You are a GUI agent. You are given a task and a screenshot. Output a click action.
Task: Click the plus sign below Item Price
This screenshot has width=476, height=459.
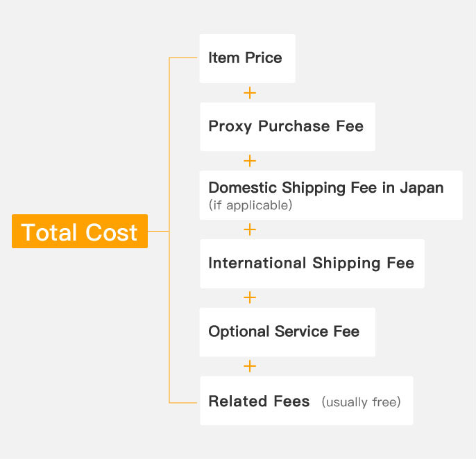click(250, 93)
